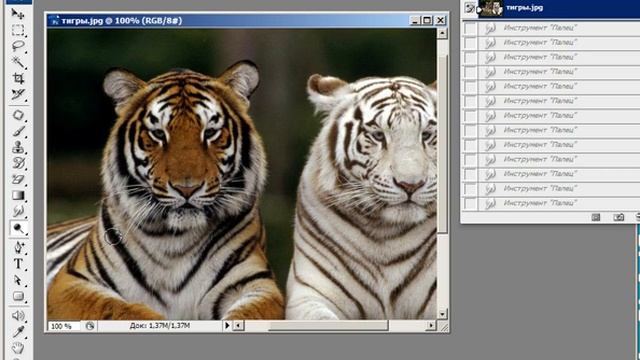Select the Rounded Rectangle shape tool
Screen dimensions: 640x360
(18, 296)
